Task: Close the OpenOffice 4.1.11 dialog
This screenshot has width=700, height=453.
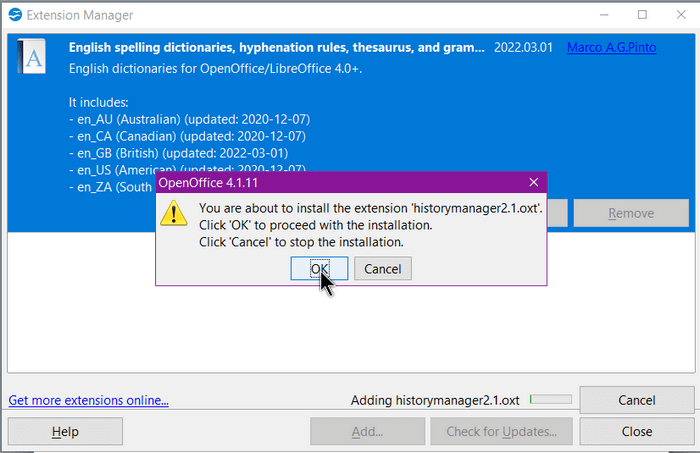Action: (x=533, y=182)
